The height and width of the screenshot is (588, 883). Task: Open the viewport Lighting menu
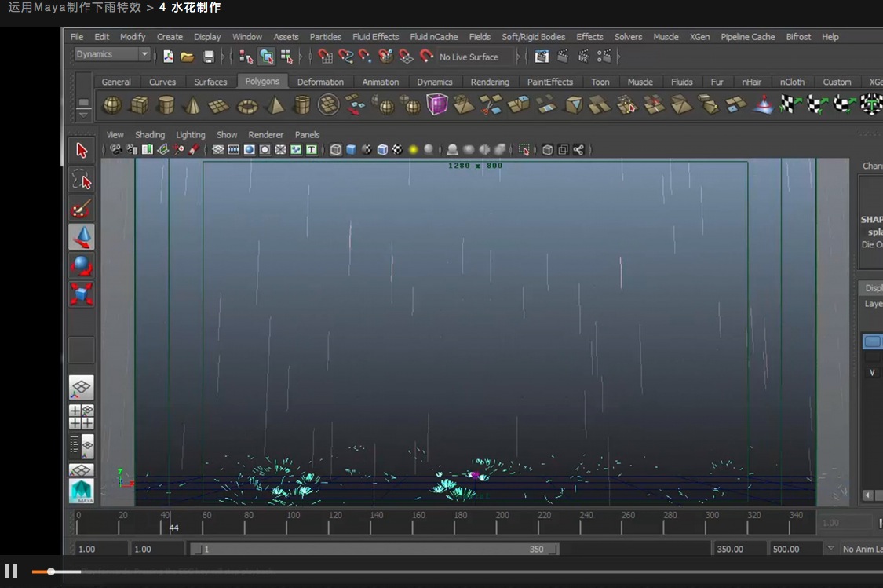click(x=191, y=134)
